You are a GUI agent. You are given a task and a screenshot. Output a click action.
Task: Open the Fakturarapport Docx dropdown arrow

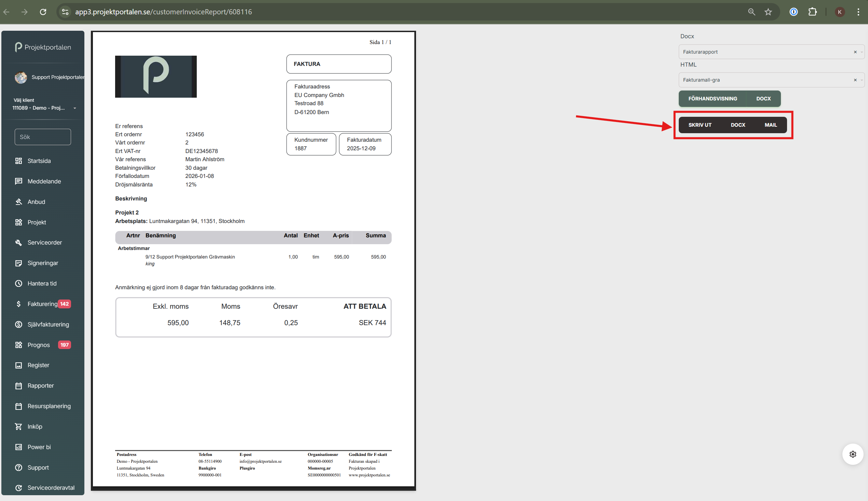point(862,52)
